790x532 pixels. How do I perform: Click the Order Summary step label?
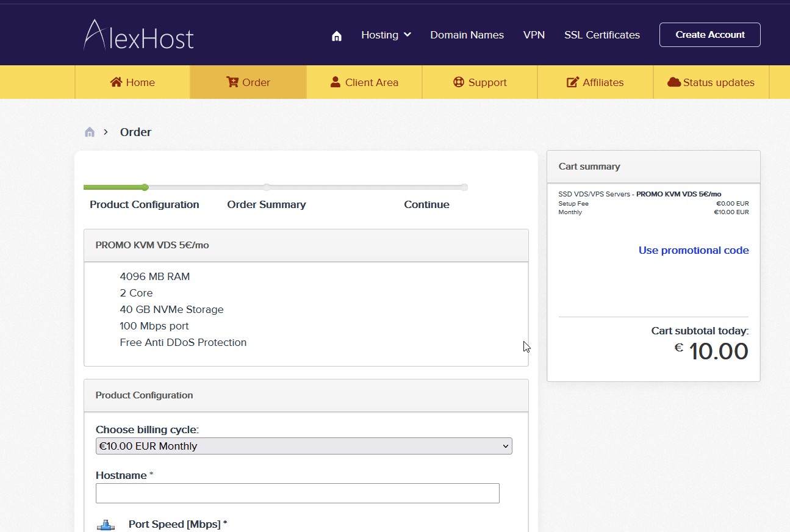click(267, 204)
